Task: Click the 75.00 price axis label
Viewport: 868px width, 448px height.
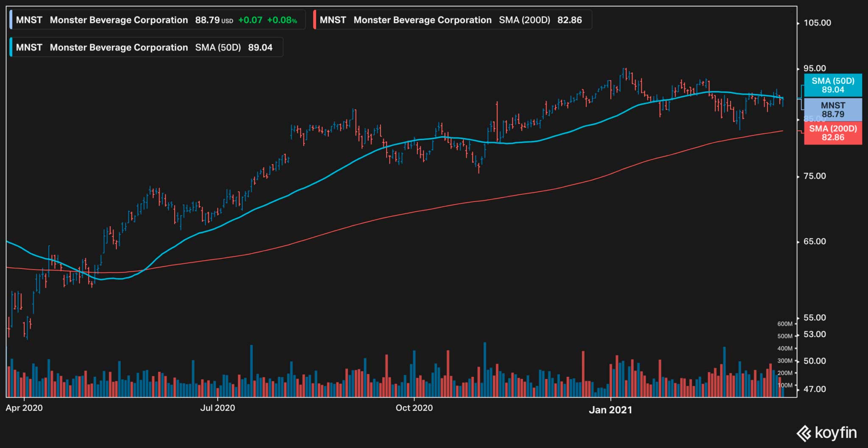Action: coord(815,176)
